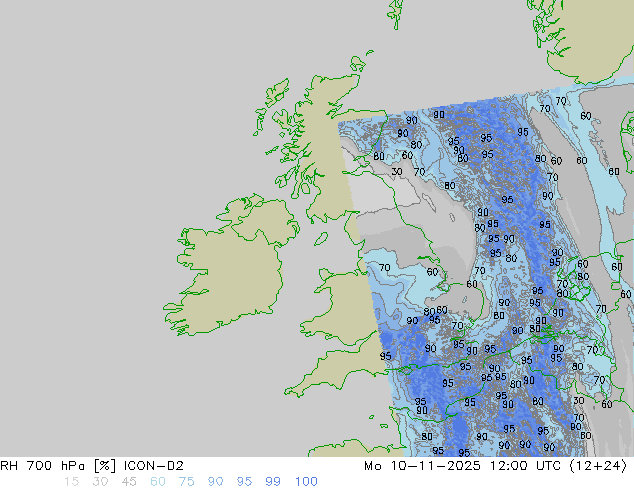Choose legend value 100 in the color scale
The width and height of the screenshot is (634, 490).
(306, 482)
